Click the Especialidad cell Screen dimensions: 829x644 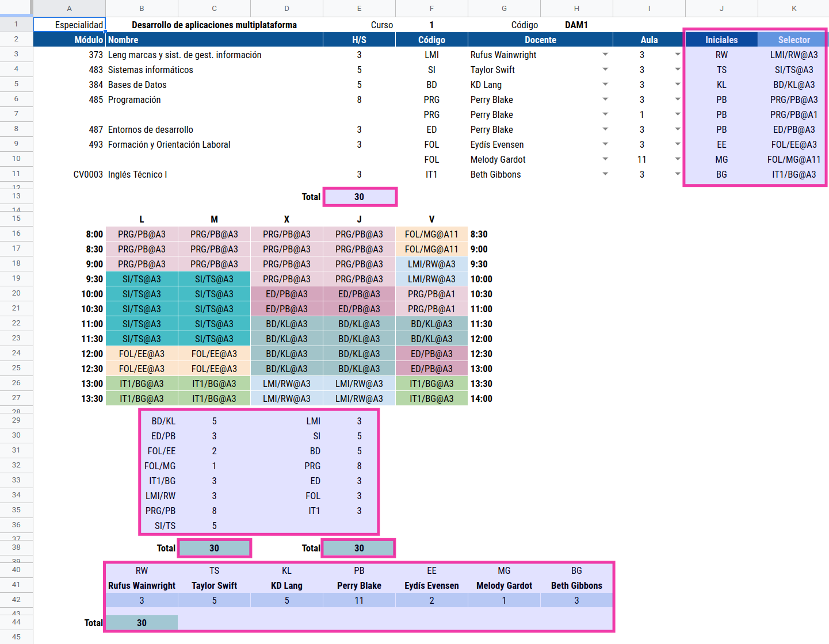click(70, 25)
